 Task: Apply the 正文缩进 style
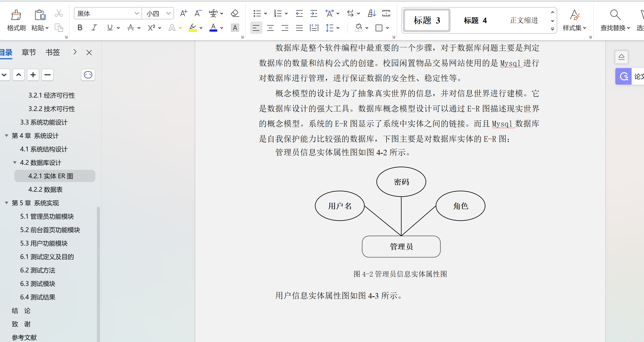(524, 20)
